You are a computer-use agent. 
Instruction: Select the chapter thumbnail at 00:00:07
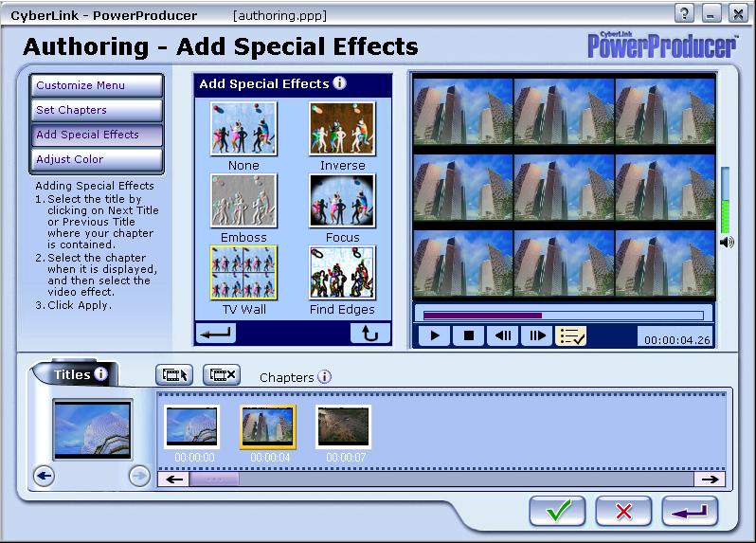click(x=343, y=427)
